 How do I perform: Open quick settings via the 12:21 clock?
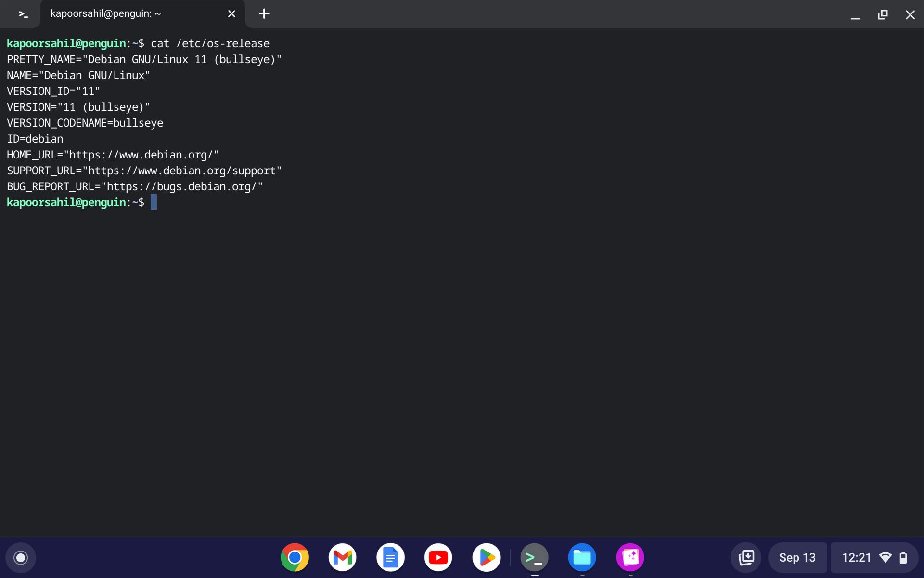[857, 557]
